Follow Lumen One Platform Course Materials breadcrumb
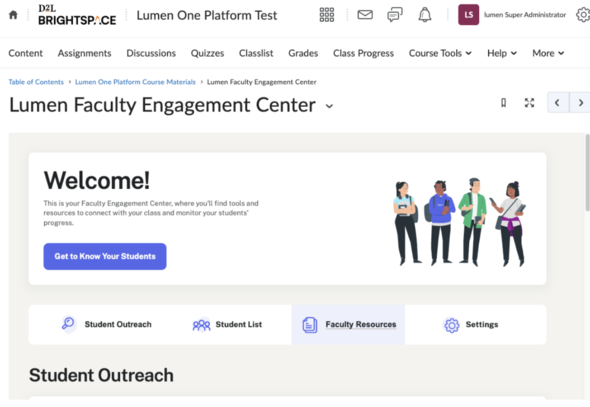 [135, 82]
